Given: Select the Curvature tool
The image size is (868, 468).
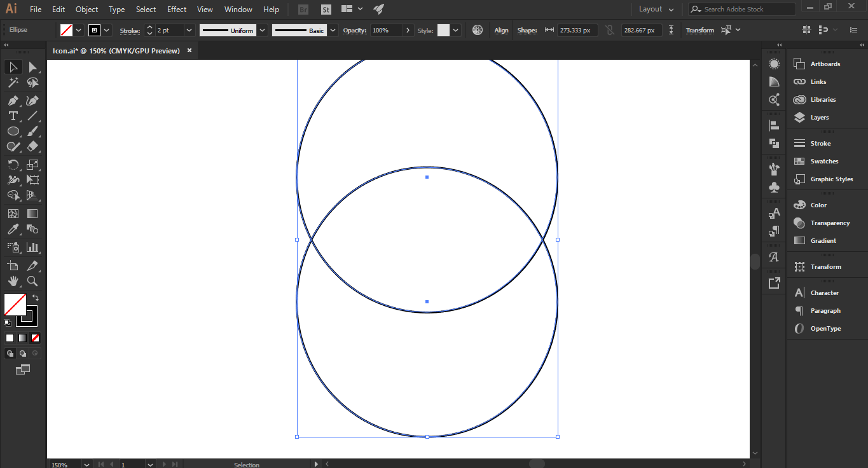Looking at the screenshot, I should coord(32,100).
